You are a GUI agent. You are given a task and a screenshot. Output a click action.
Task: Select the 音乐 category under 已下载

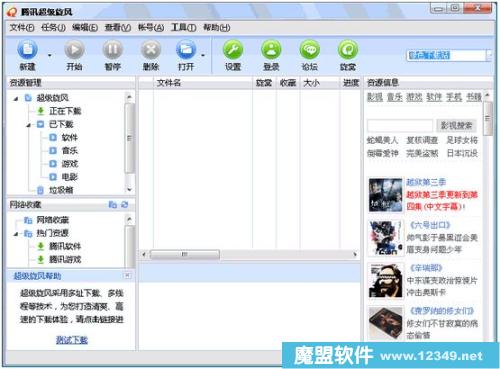[x=70, y=150]
